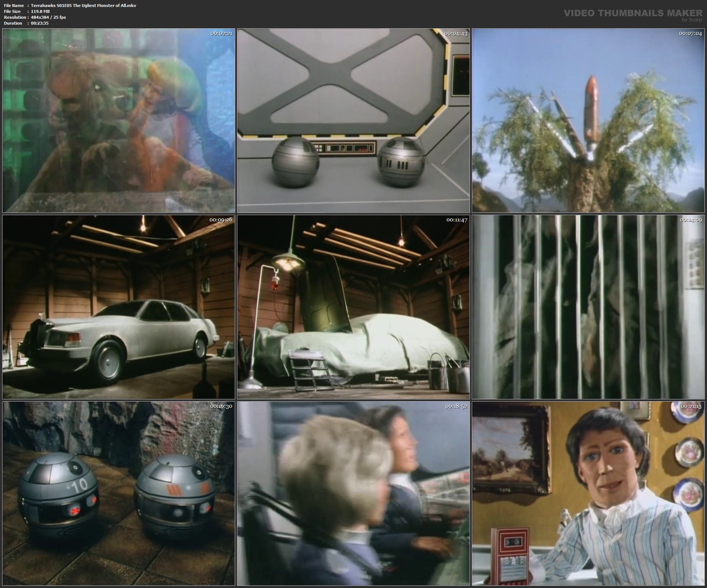Click the 00:14:09 timestamp label

691,220
